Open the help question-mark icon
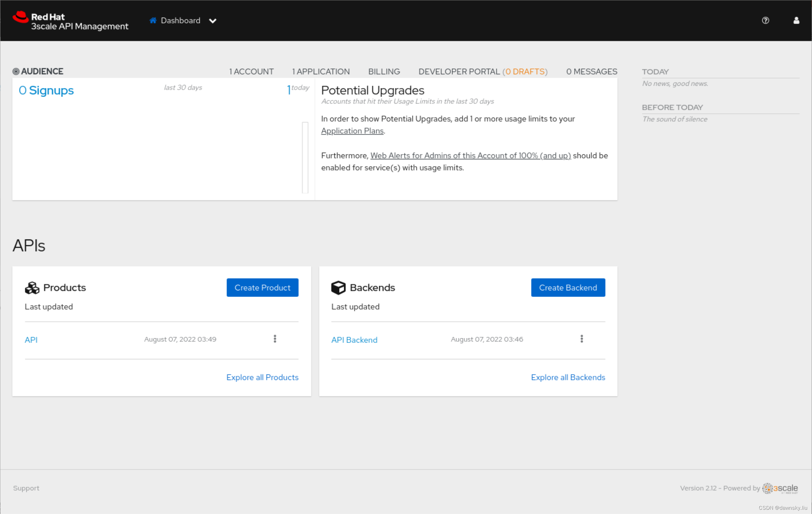 (x=765, y=21)
